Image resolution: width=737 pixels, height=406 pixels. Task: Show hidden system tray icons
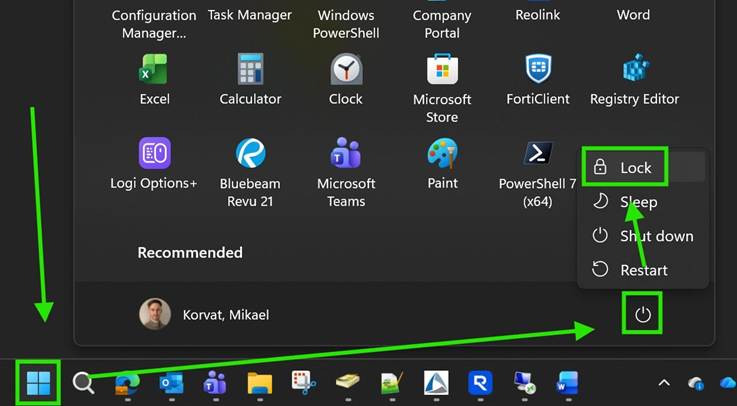tap(664, 383)
